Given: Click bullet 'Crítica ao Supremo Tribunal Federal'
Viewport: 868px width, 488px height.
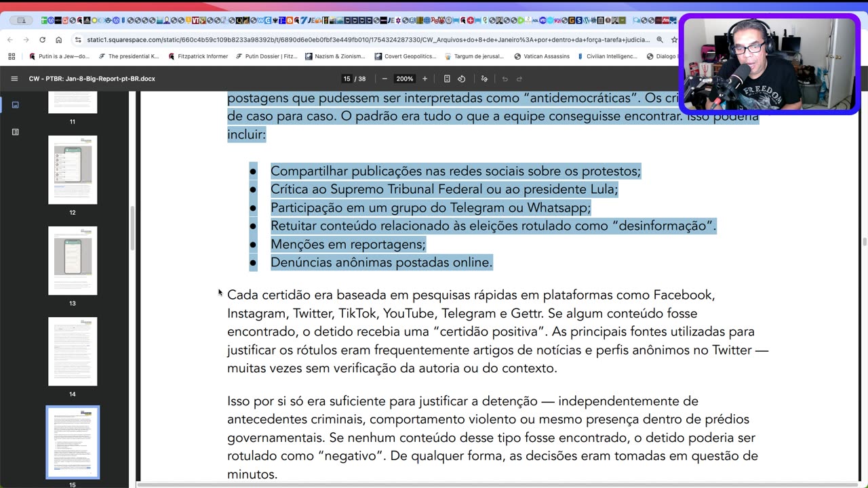Looking at the screenshot, I should [444, 189].
